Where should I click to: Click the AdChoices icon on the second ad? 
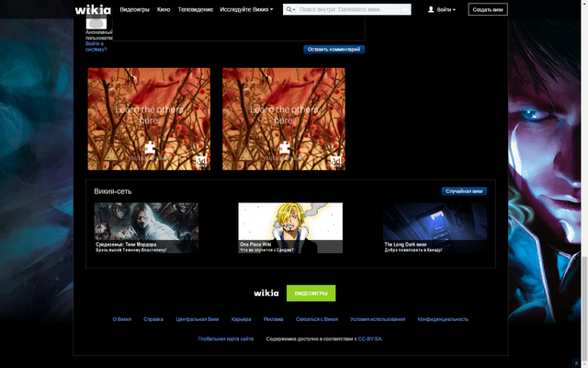tap(336, 162)
